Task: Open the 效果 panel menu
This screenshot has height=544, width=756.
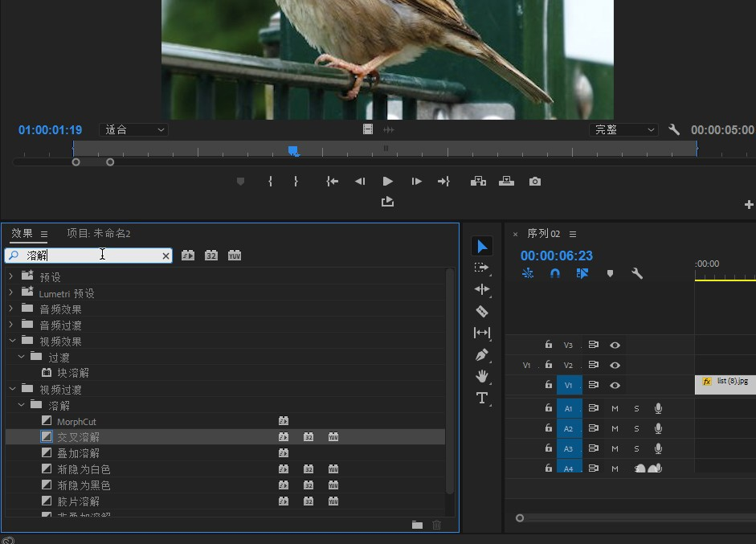Action: point(44,235)
